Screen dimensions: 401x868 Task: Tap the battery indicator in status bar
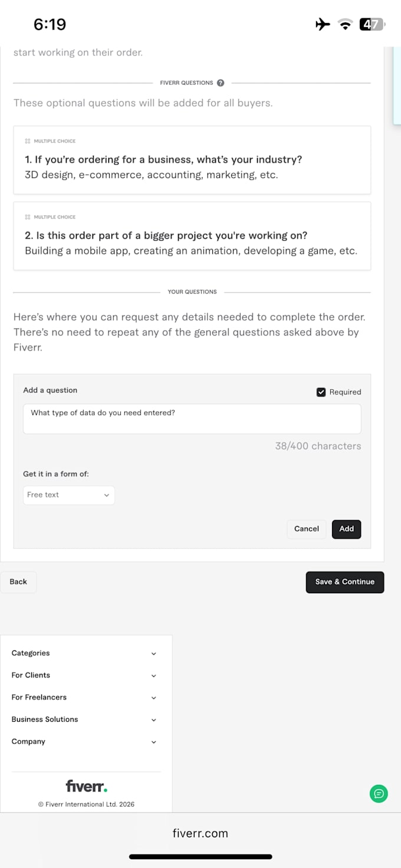click(x=372, y=24)
